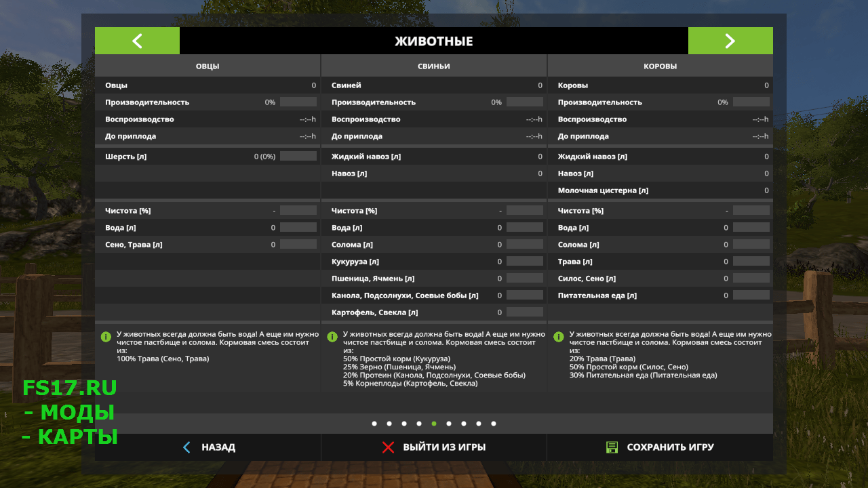The height and width of the screenshot is (488, 868).
Task: Select seventh page indicator dot
Action: (x=464, y=424)
